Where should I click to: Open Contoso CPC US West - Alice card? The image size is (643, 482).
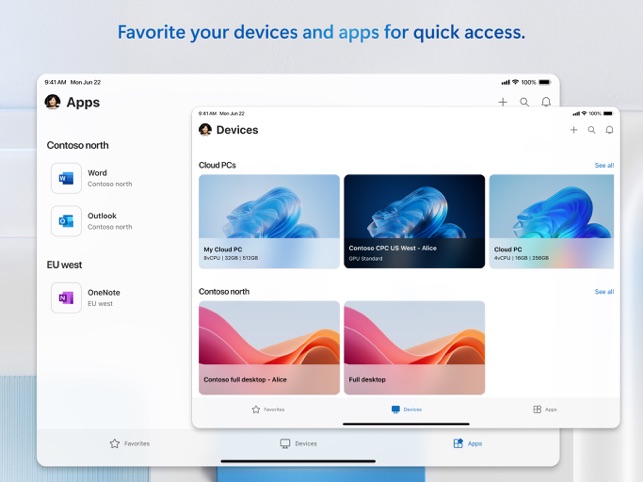click(414, 222)
